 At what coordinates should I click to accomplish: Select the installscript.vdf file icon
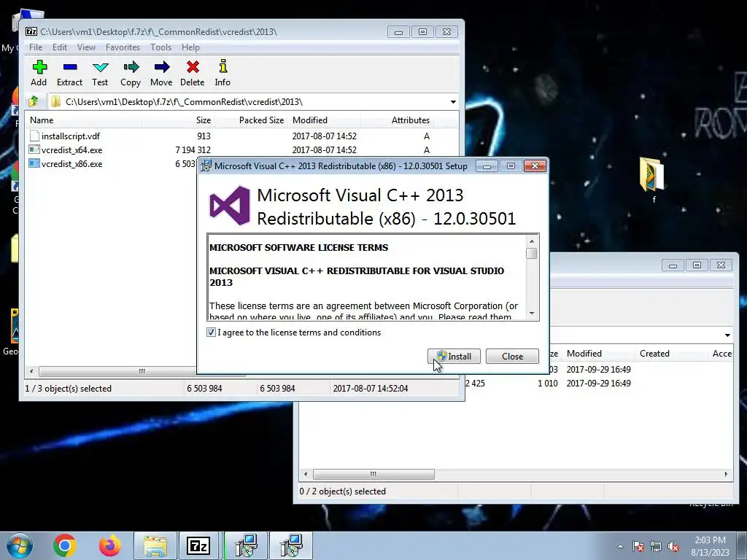click(34, 136)
